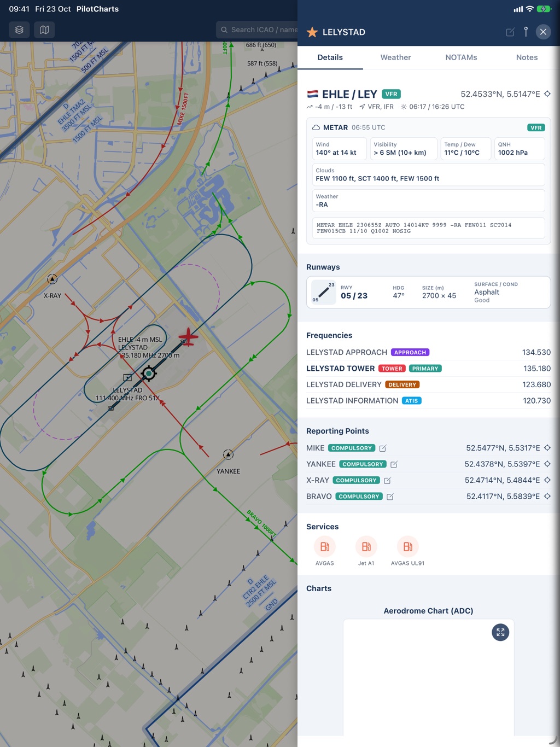Tap the QNH 1002 hPa cell
This screenshot has height=747, width=560.
(520, 149)
